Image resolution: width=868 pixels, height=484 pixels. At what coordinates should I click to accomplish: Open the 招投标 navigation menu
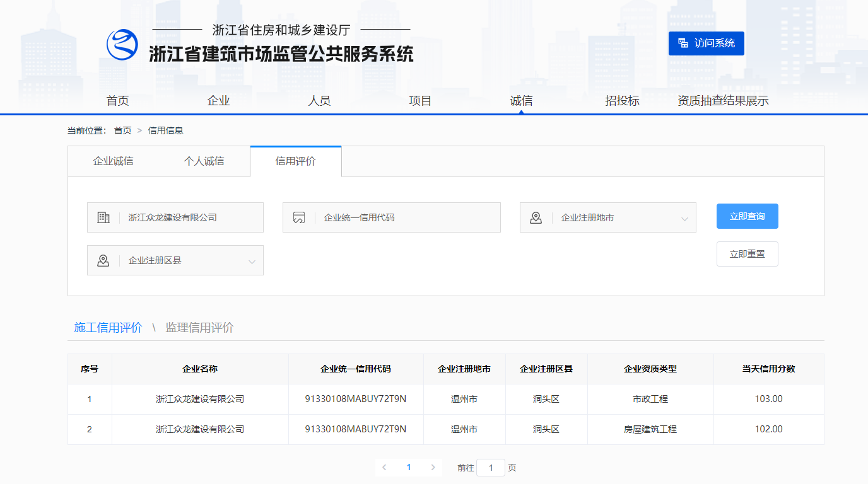[x=622, y=101]
